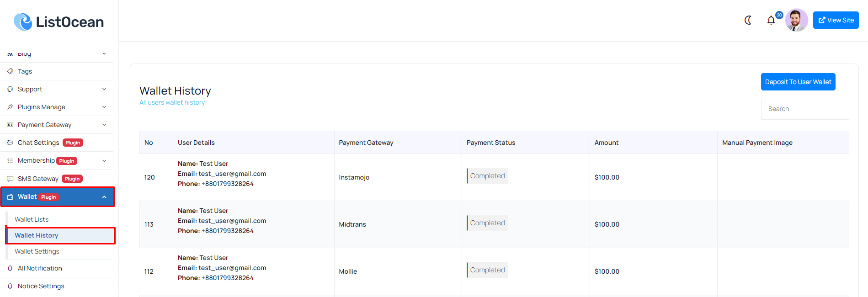Image resolution: width=868 pixels, height=297 pixels.
Task: Expand the Support menu chevron
Action: pos(104,89)
